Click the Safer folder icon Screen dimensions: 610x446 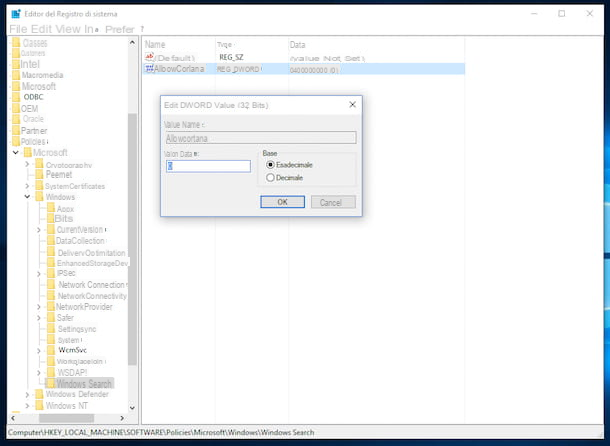click(51, 318)
